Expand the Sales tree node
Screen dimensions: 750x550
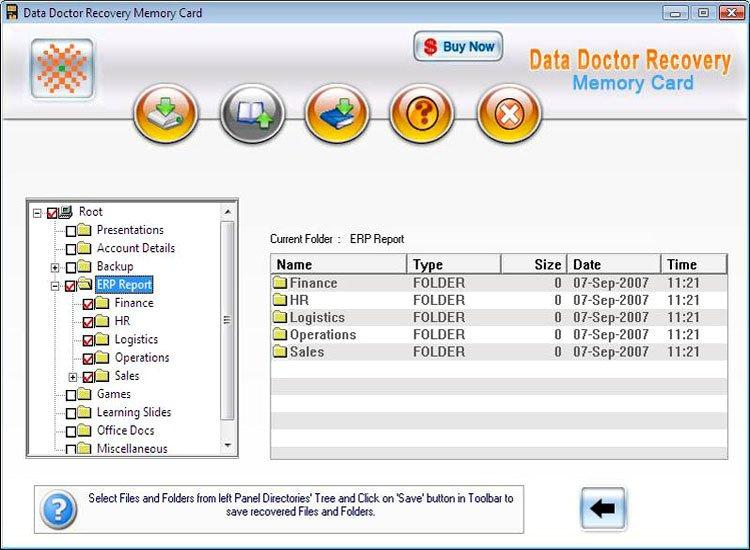(x=73, y=377)
